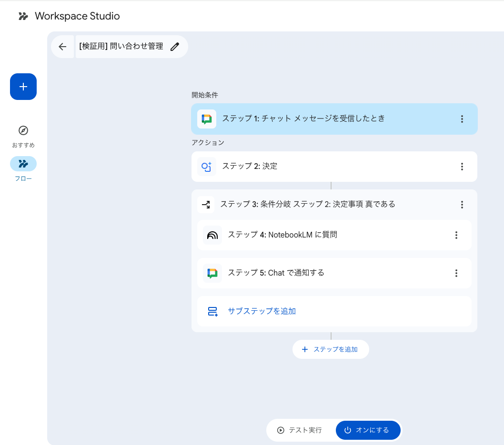Click the flow title [検証用] 問い合わせ管理
504x445 pixels.
tap(121, 46)
